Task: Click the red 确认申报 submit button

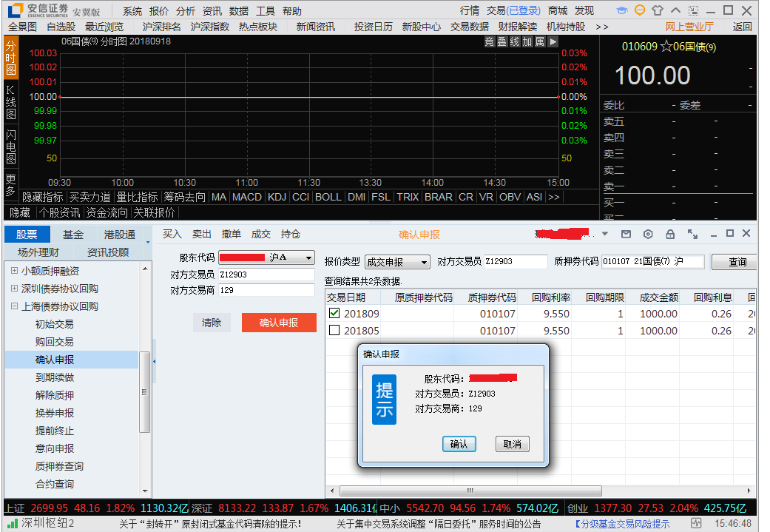Action: [279, 323]
